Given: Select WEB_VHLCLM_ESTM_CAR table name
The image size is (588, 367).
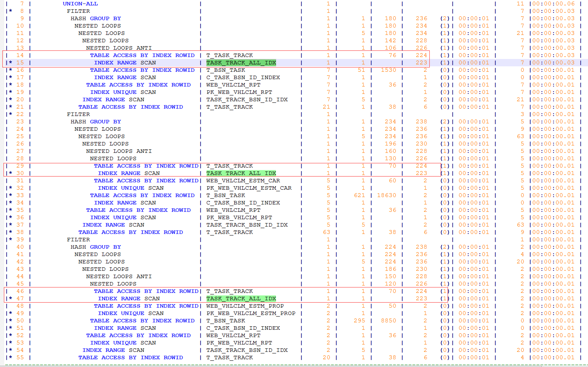Looking at the screenshot, I should click(243, 181).
